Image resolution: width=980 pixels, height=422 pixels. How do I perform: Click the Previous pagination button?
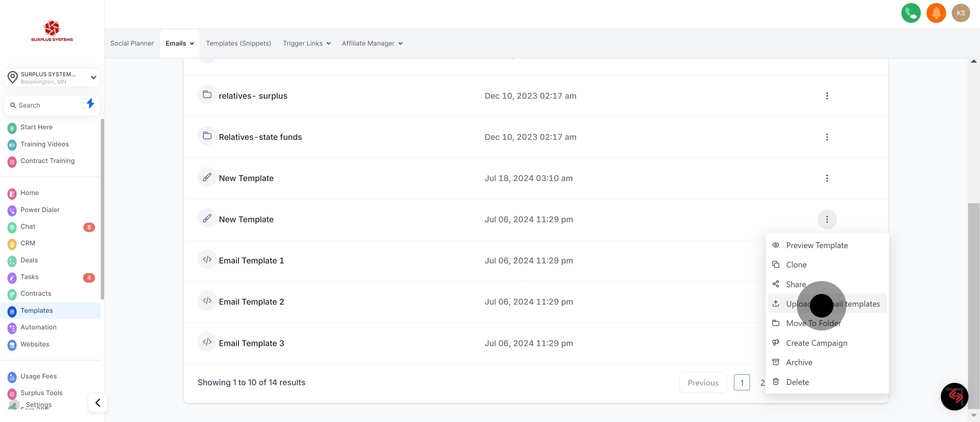(x=703, y=383)
